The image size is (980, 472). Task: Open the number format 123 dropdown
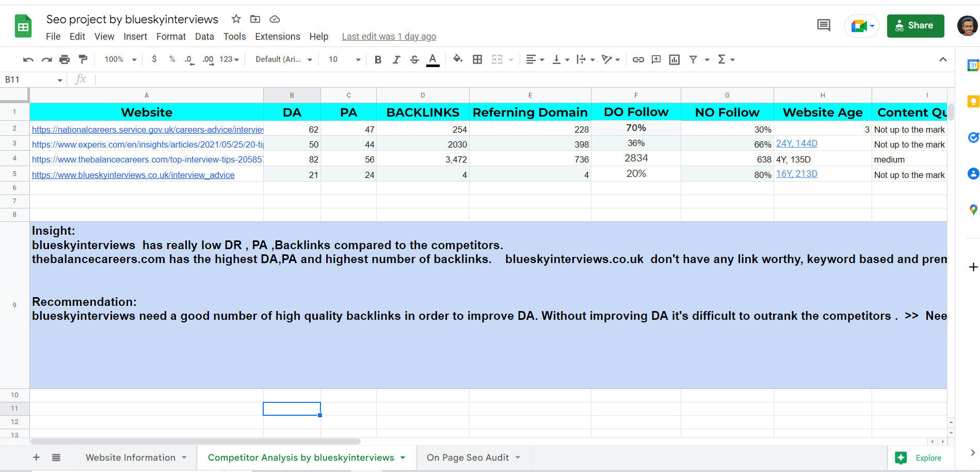[x=229, y=60]
